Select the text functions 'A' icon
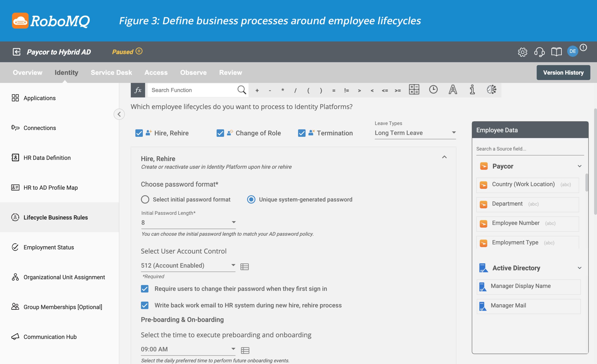The height and width of the screenshot is (364, 597). pyautogui.click(x=453, y=90)
